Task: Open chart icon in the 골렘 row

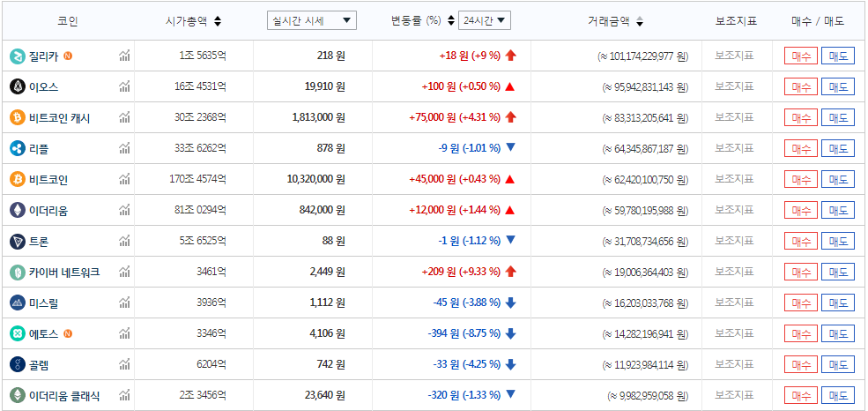Action: tap(124, 365)
